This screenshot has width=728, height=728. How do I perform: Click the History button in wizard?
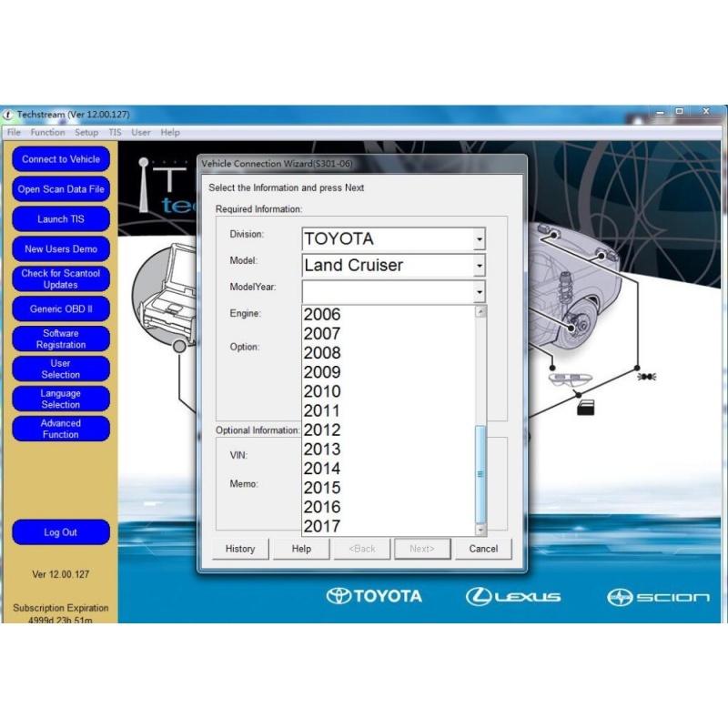(x=240, y=549)
